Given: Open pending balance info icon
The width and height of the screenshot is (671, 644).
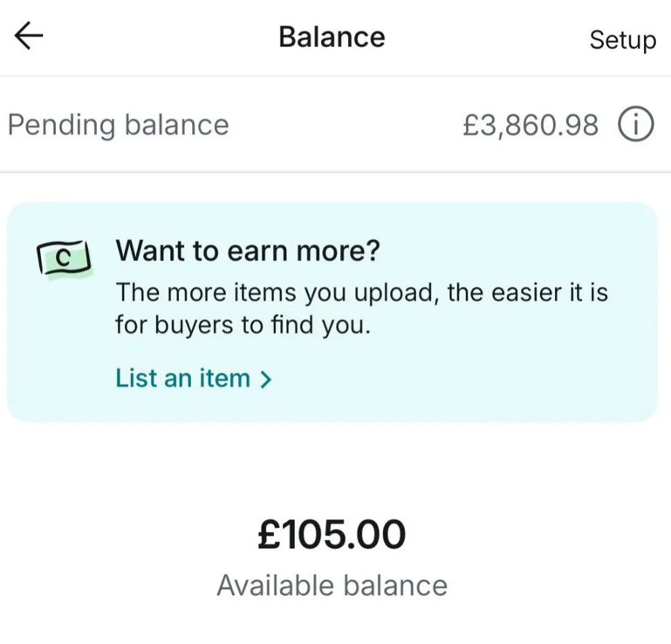Looking at the screenshot, I should (x=635, y=124).
